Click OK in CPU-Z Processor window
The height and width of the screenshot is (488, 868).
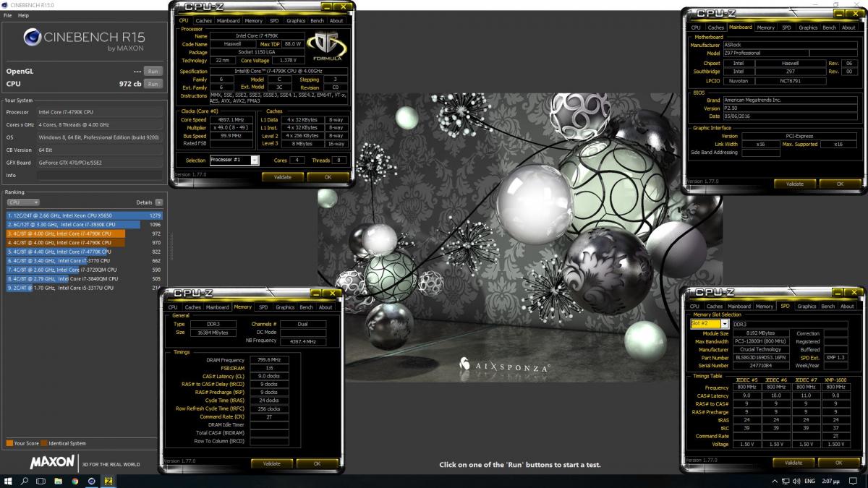coord(328,176)
